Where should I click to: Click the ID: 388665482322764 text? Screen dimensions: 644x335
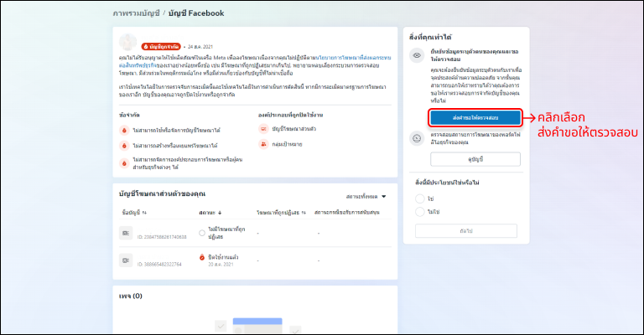159,265
